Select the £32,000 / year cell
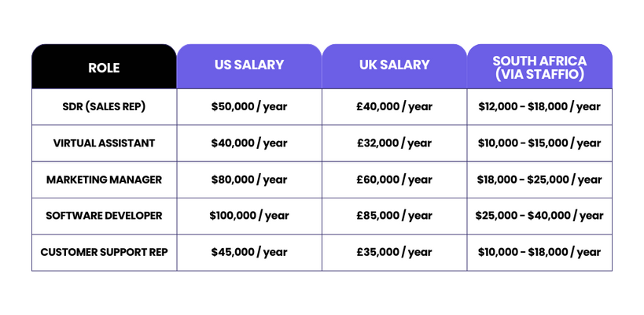The image size is (644, 315). tap(394, 143)
